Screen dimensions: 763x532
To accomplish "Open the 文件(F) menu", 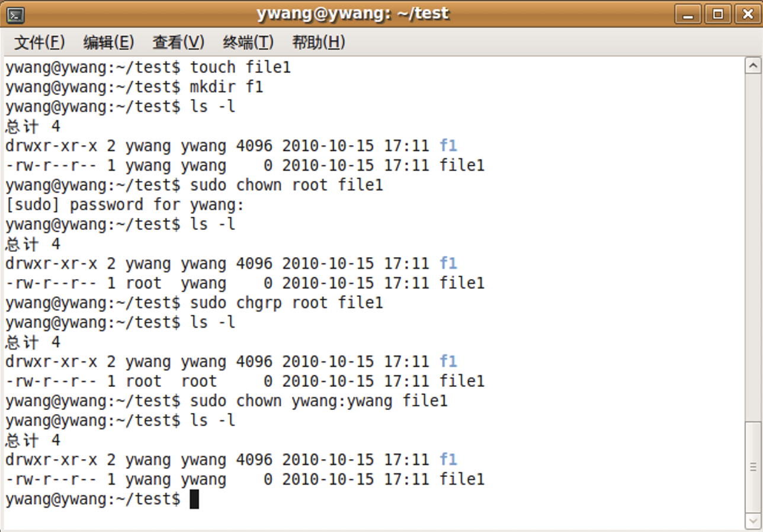I will [39, 43].
